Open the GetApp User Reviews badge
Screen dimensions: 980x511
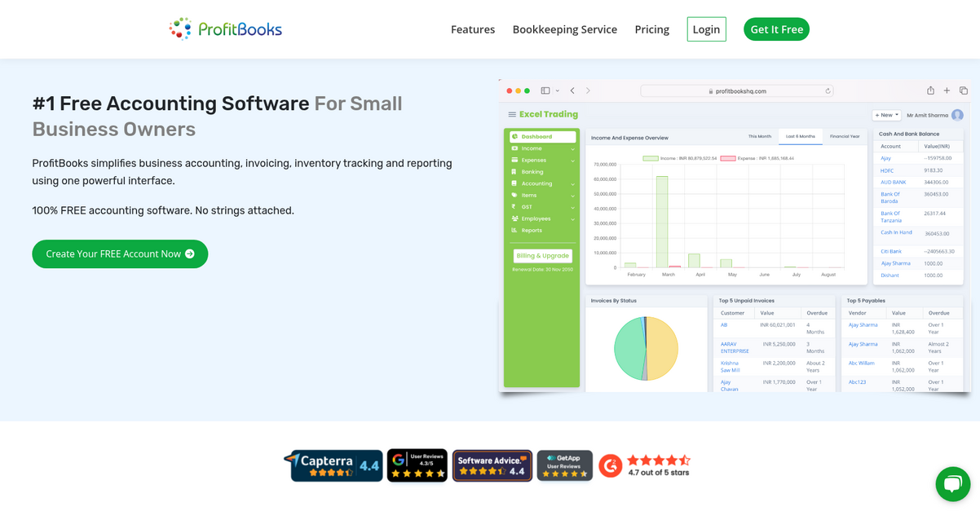point(565,465)
